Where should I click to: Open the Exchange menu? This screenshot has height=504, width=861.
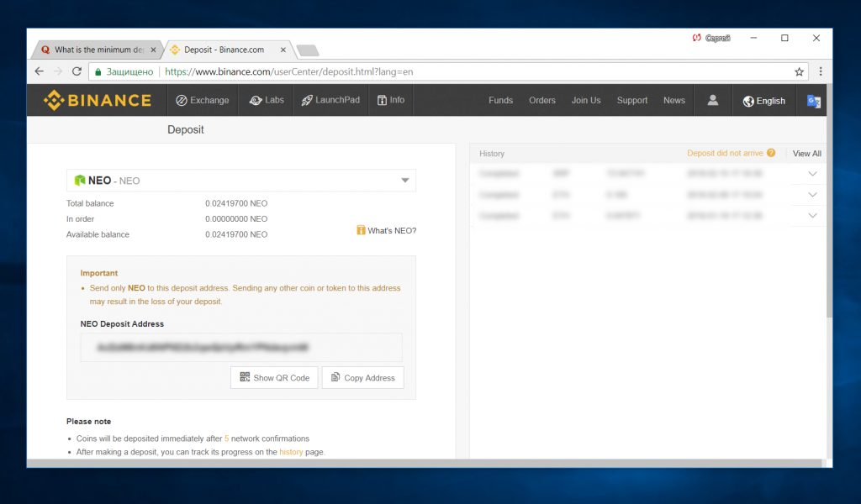[x=203, y=100]
